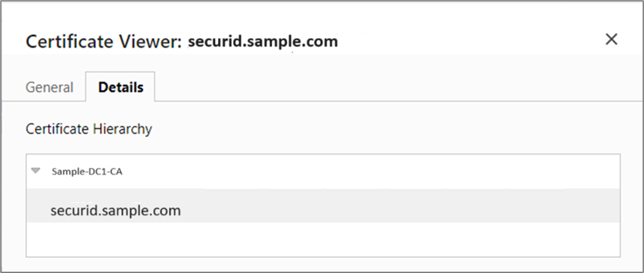Open the General certificate information tab
Screen dimensions: 644x273
click(x=49, y=87)
